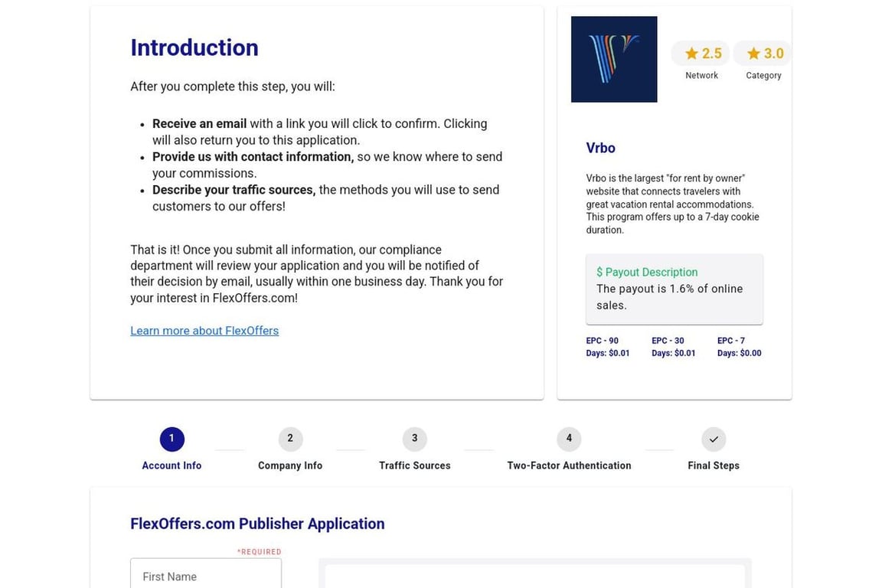Click the step 4 numbered circle
Screen dimensions: 882x588
coord(569,439)
